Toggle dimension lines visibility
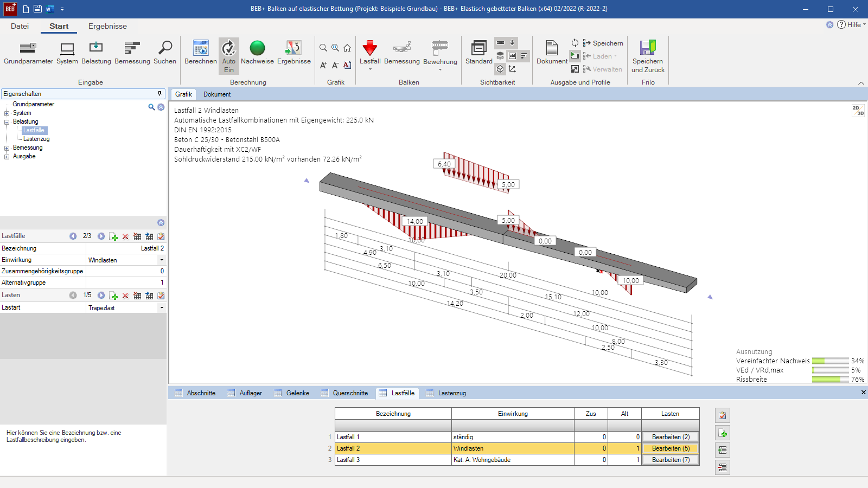This screenshot has height=488, width=868. [501, 43]
